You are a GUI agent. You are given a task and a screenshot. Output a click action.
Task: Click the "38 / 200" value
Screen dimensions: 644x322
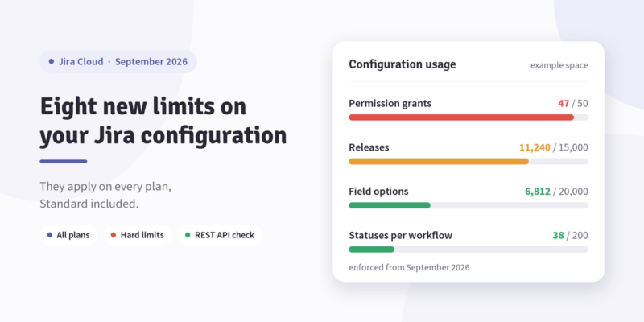coord(570,235)
